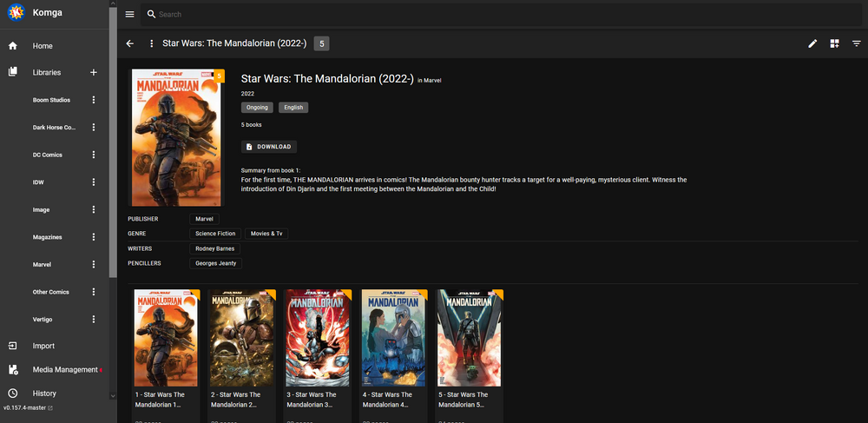Open book 5 Mandalorian cover thumbnail
Viewport: 868px width, 423px height.
pos(469,338)
